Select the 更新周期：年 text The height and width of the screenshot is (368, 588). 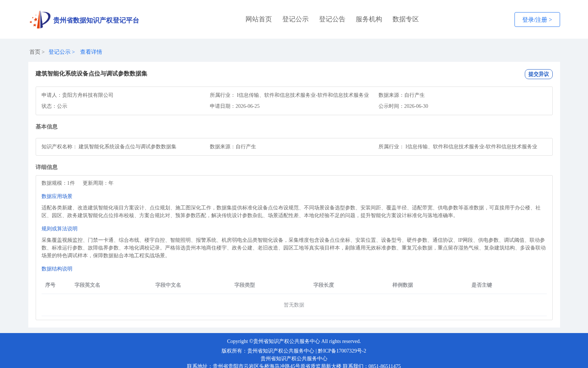[98, 183]
